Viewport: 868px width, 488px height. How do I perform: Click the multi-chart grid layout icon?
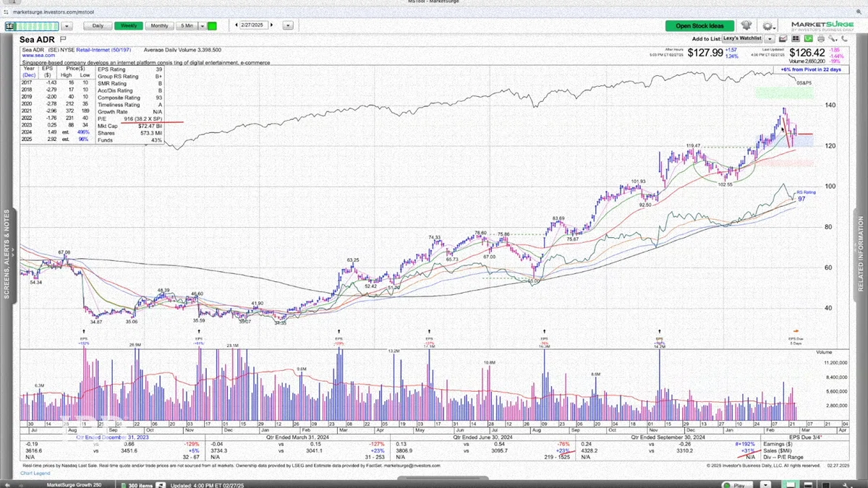[x=797, y=39]
